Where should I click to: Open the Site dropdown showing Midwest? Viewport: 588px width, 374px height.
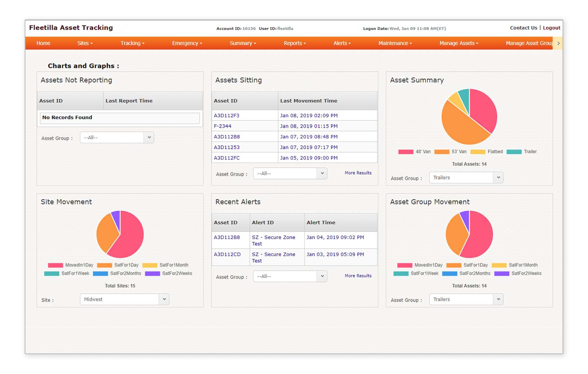pyautogui.click(x=124, y=299)
